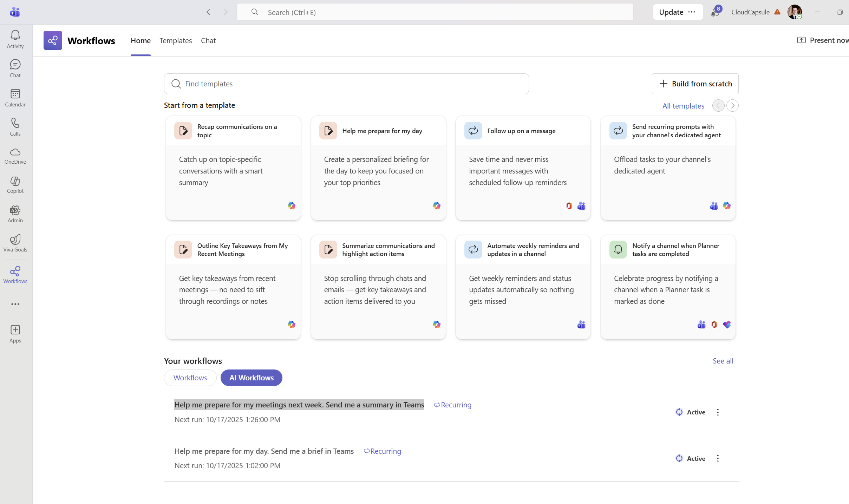849x504 pixels.
Task: Select the AI Workflows filter pill
Action: point(251,378)
